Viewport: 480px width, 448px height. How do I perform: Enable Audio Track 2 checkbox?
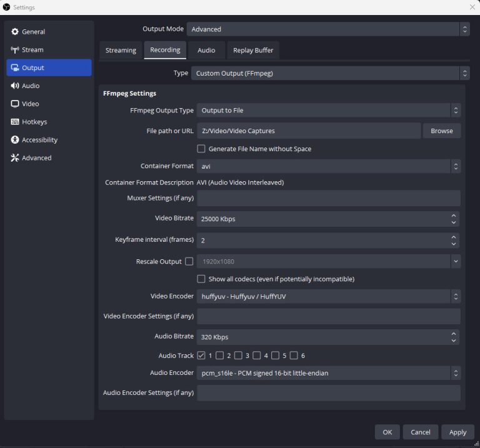[220, 356]
